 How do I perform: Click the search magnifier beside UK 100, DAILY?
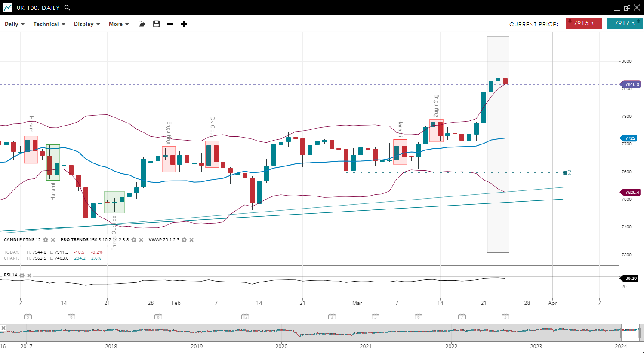[x=67, y=8]
